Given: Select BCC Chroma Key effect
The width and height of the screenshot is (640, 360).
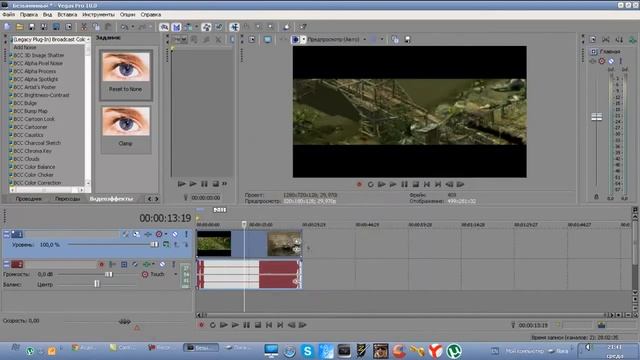Looking at the screenshot, I should click(33, 151).
